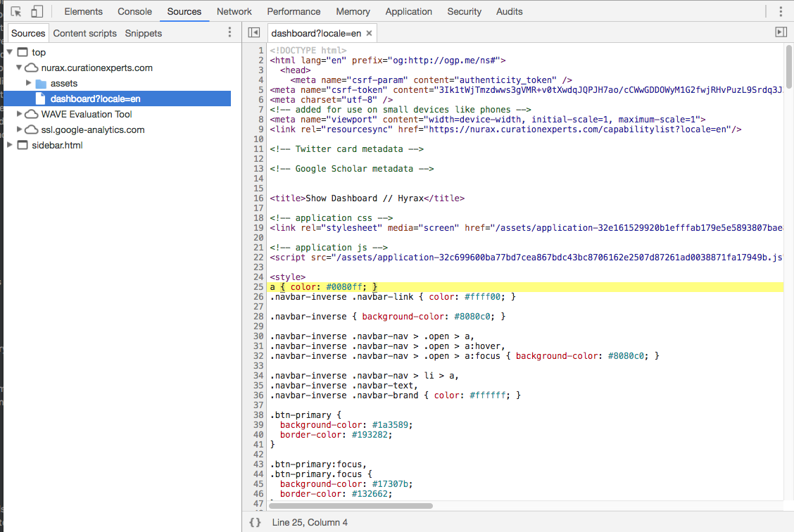The image size is (794, 532).
Task: Open DevTools customize three-dot menu
Action: tap(781, 11)
